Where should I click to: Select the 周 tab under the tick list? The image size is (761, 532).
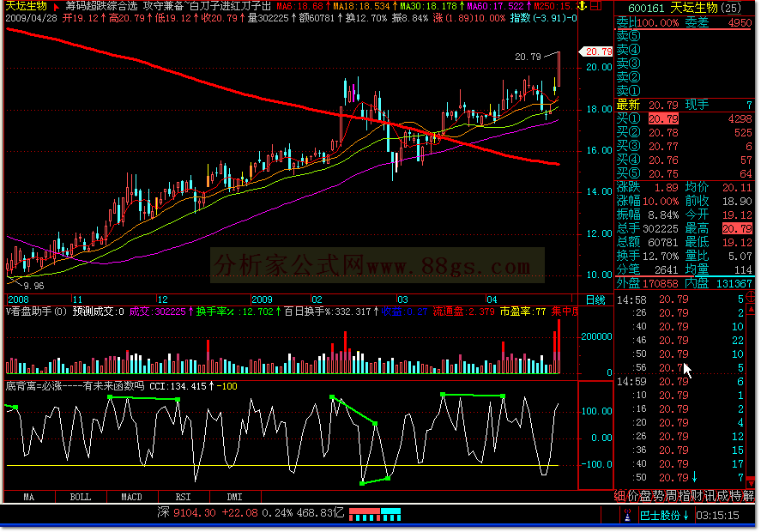671,496
